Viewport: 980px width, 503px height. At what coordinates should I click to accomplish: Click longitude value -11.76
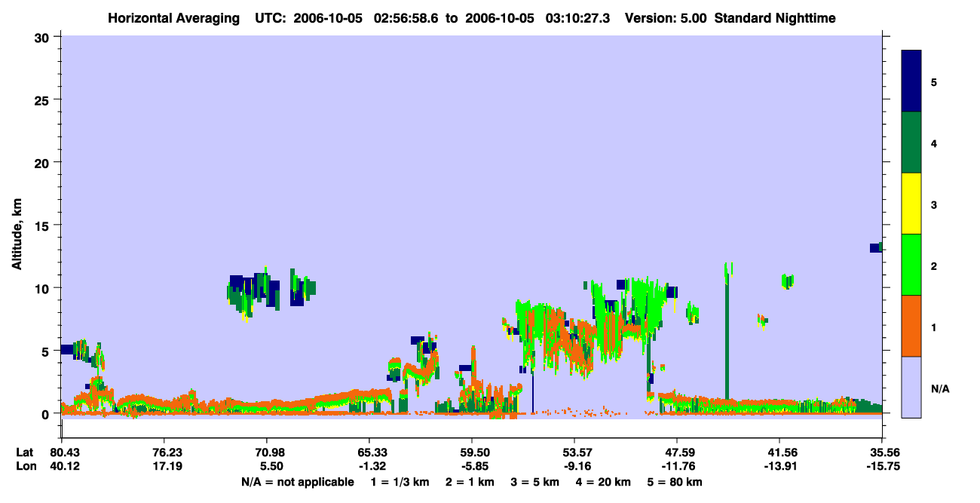tap(677, 466)
